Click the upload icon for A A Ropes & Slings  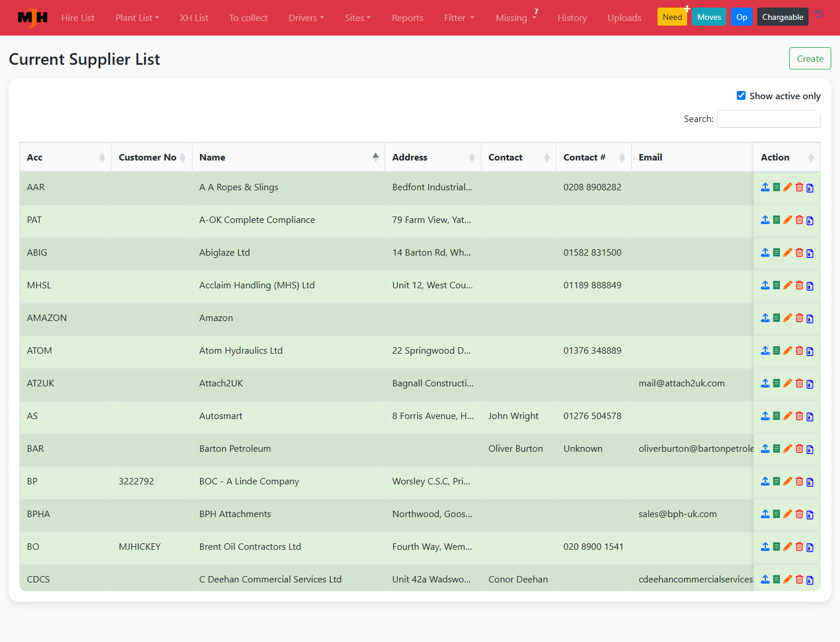pyautogui.click(x=765, y=187)
